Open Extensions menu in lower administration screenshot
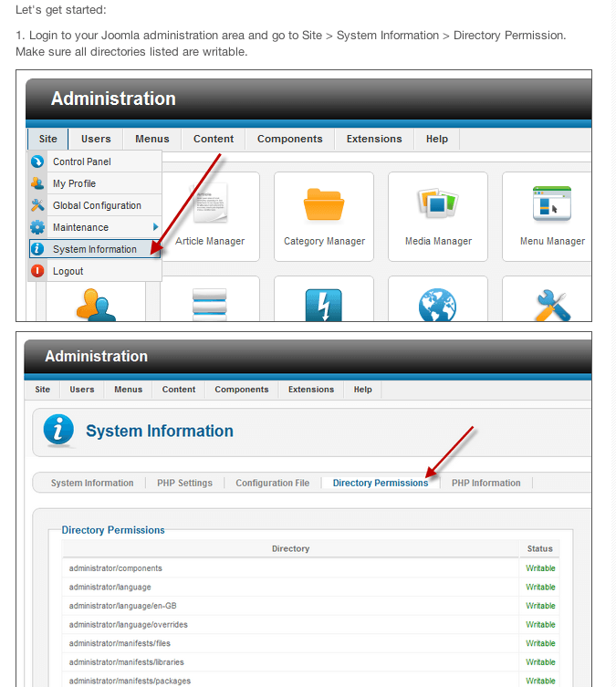Screen dimensions: 616x687 pyautogui.click(x=311, y=390)
